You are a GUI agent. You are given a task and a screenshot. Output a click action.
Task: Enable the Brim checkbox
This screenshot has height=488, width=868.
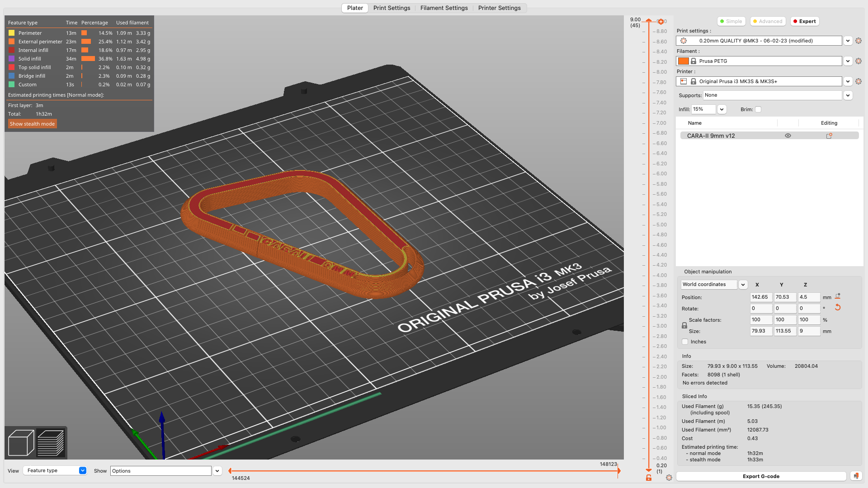click(x=758, y=109)
